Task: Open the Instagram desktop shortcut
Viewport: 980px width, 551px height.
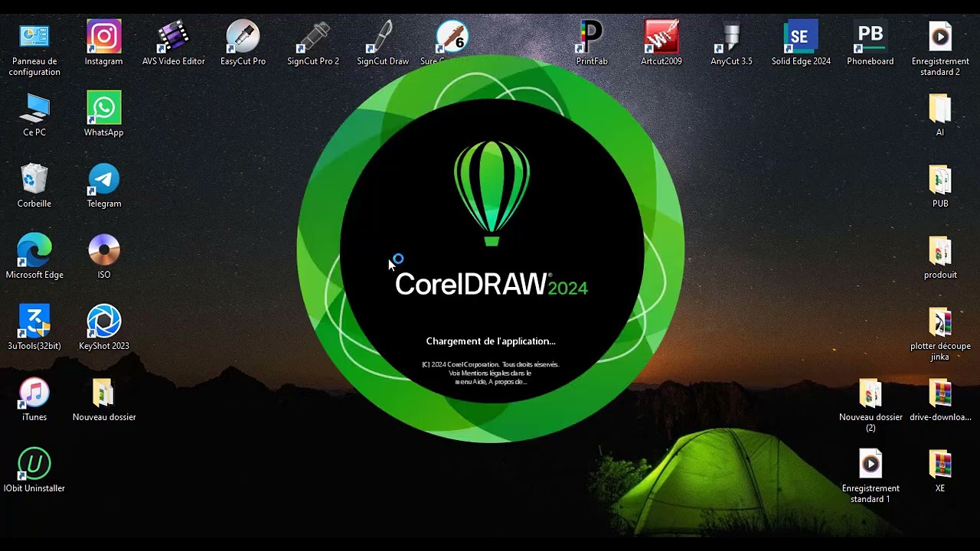Action: 103,43
